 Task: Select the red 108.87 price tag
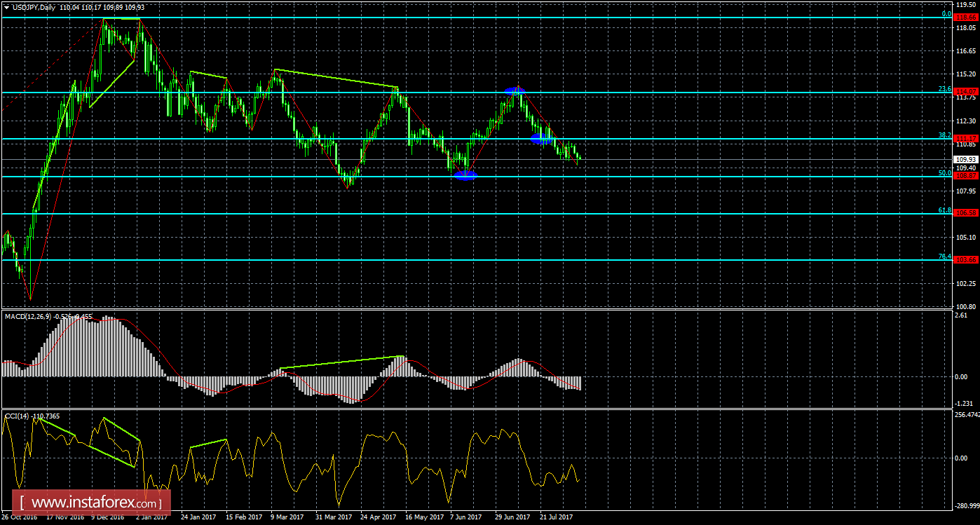click(x=966, y=176)
